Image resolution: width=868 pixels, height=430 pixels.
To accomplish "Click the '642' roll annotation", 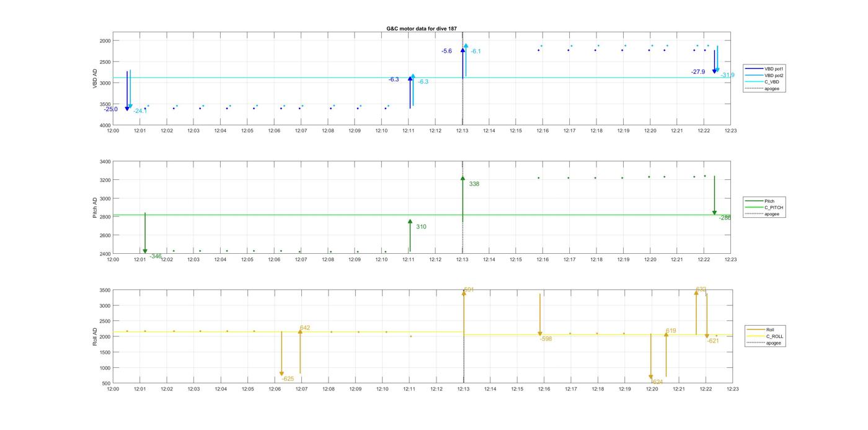I will (305, 328).
